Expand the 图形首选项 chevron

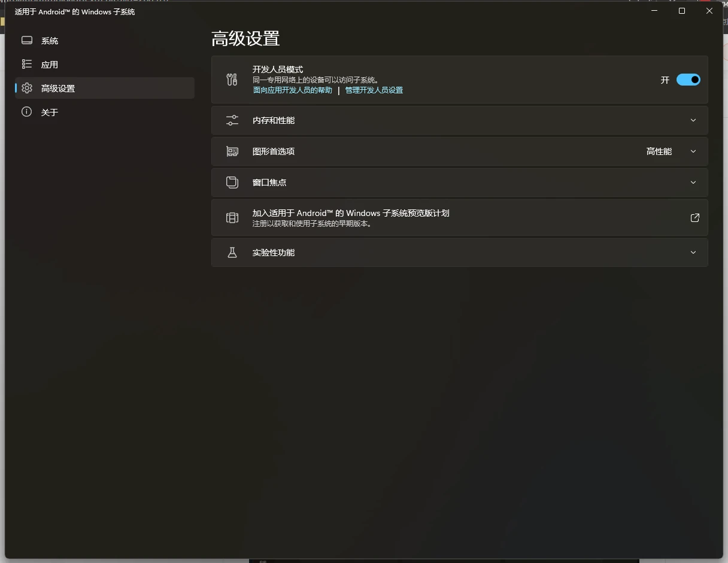(693, 151)
